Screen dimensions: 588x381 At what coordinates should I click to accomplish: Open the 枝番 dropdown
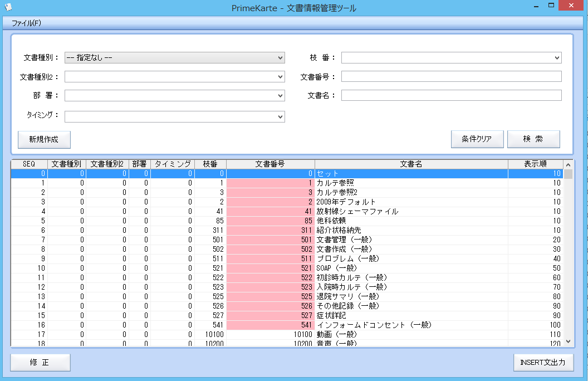(452, 58)
